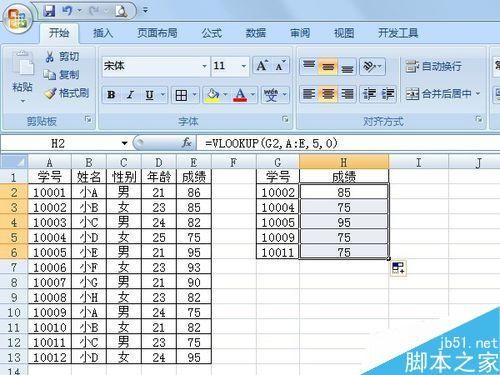Save the workbook from quick access toolbar

[x=49, y=11]
